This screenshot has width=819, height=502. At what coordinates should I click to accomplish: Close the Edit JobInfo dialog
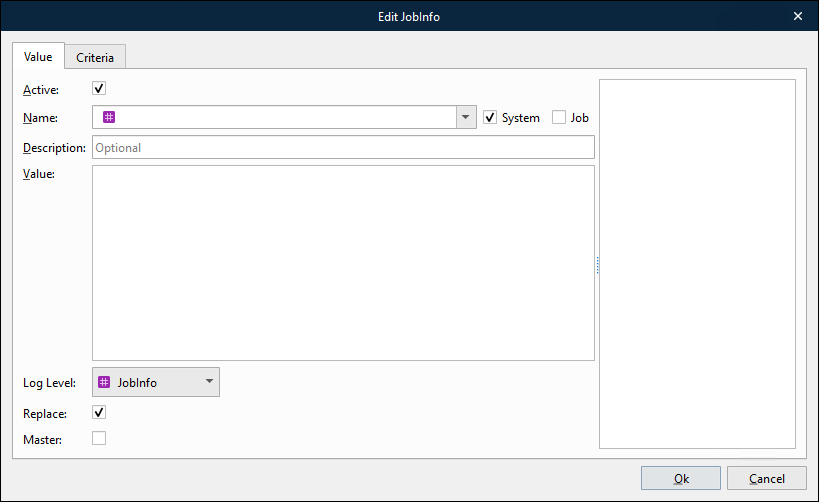coord(798,16)
